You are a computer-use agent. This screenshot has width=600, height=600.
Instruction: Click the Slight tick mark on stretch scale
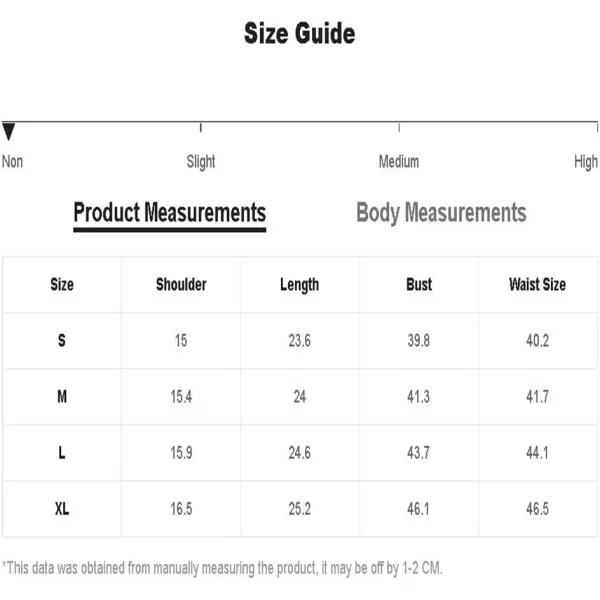201,127
